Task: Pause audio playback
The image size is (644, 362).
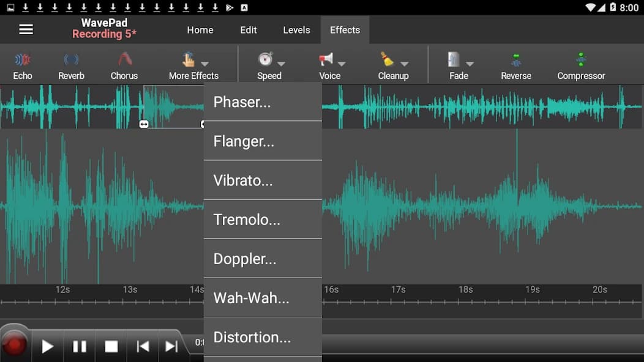Action: (x=80, y=345)
